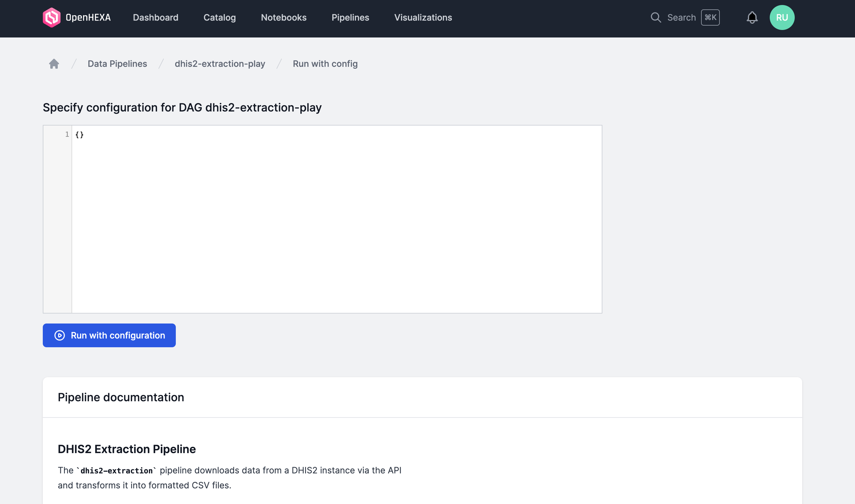
Task: Click Run with configuration button
Action: (x=109, y=335)
